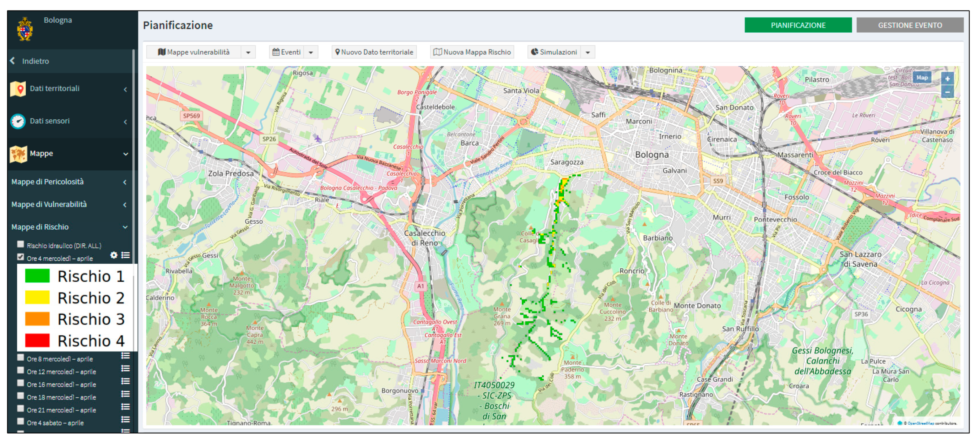The image size is (980, 447).
Task: Enable Rischio idraulico (DIR. ALL.) checkbox
Action: (x=21, y=244)
